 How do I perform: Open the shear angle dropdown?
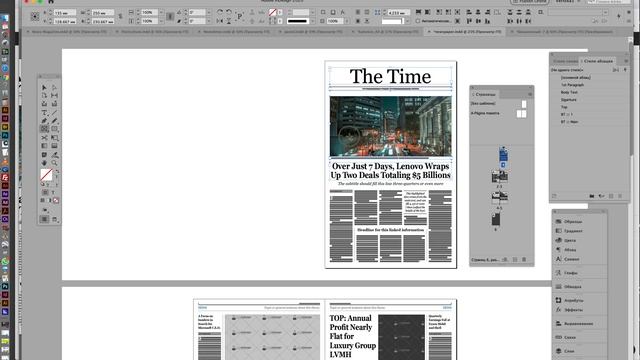[x=209, y=21]
